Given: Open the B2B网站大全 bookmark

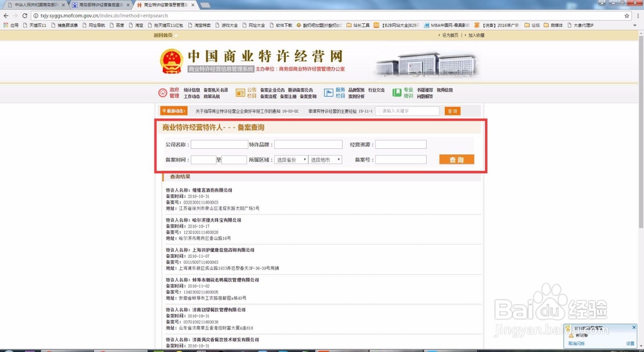Looking at the screenshot, I should pyautogui.click(x=396, y=25).
